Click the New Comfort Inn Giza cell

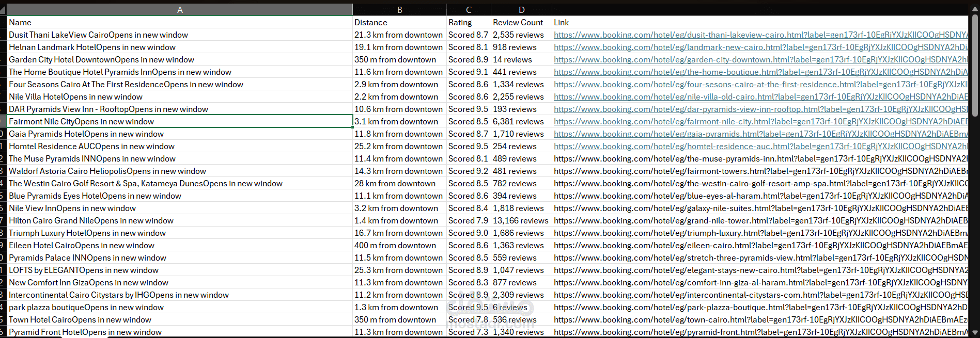tap(180, 282)
